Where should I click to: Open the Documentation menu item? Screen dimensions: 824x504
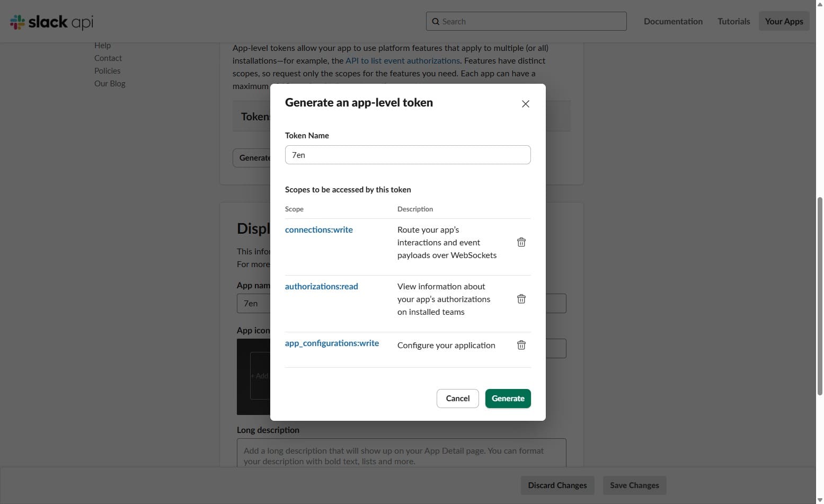(673, 21)
